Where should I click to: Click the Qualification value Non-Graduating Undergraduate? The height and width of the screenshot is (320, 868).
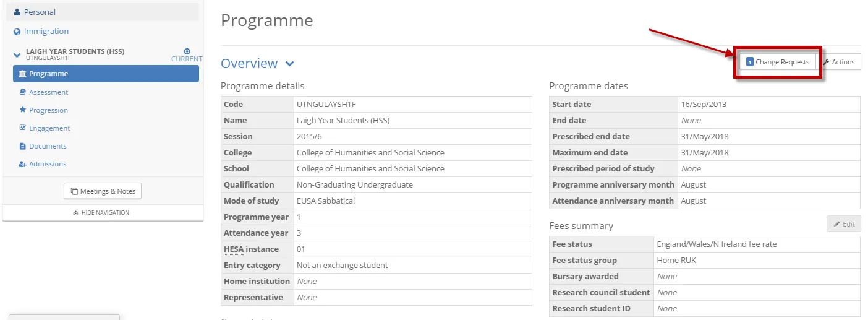point(355,185)
